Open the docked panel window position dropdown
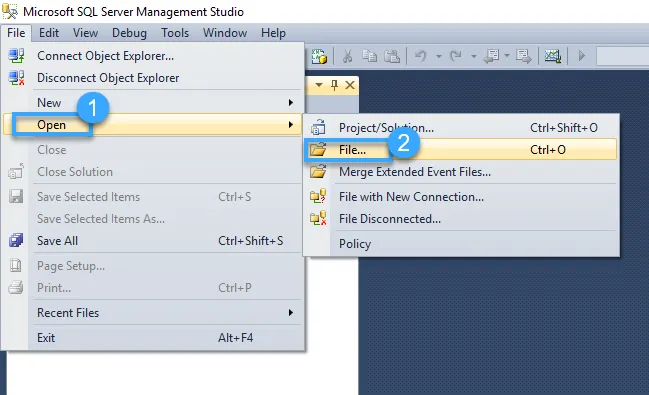The image size is (649, 395). click(319, 85)
